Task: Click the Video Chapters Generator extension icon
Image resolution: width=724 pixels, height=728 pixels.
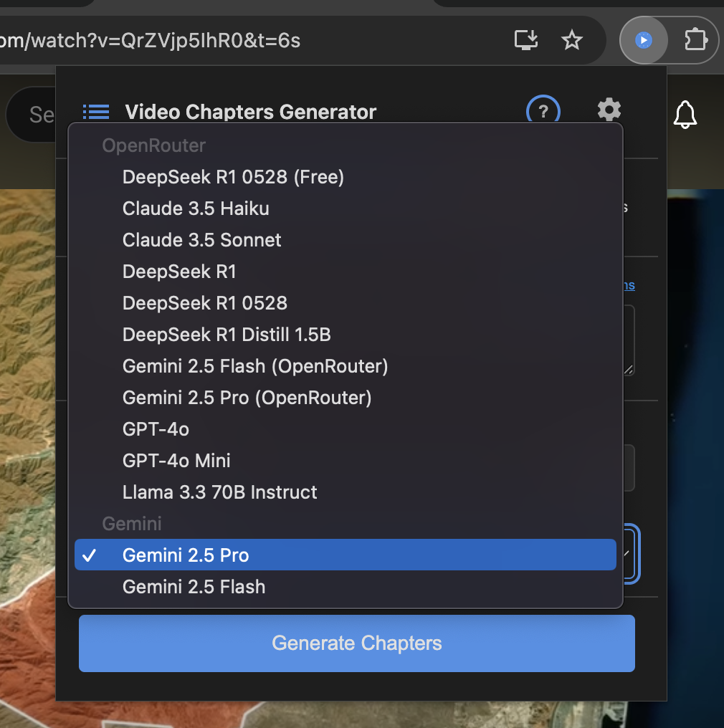Action: tap(644, 40)
